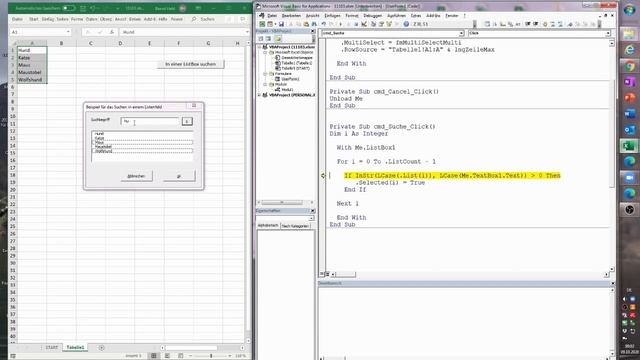640x360 pixels.
Task: Select Hund in the dialog list box
Action: [x=142, y=133]
